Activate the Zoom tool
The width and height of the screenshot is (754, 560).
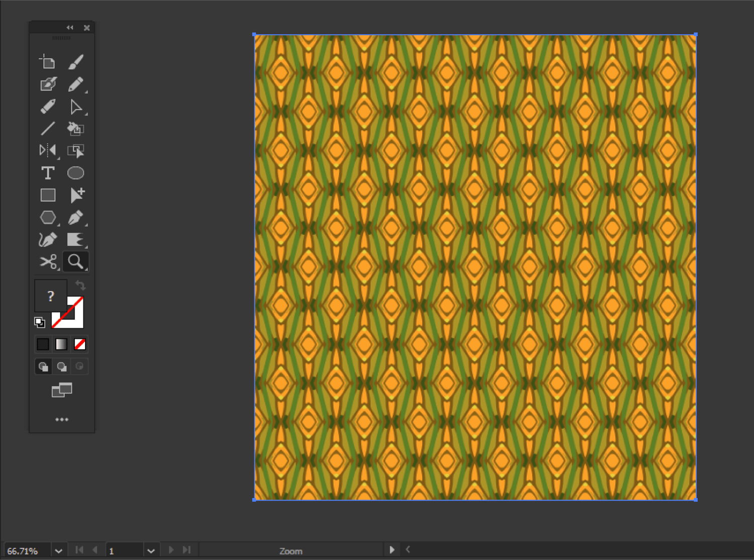(x=76, y=261)
